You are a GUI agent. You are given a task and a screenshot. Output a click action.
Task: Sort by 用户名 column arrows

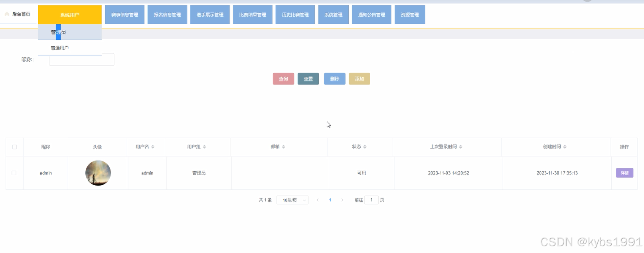click(153, 147)
